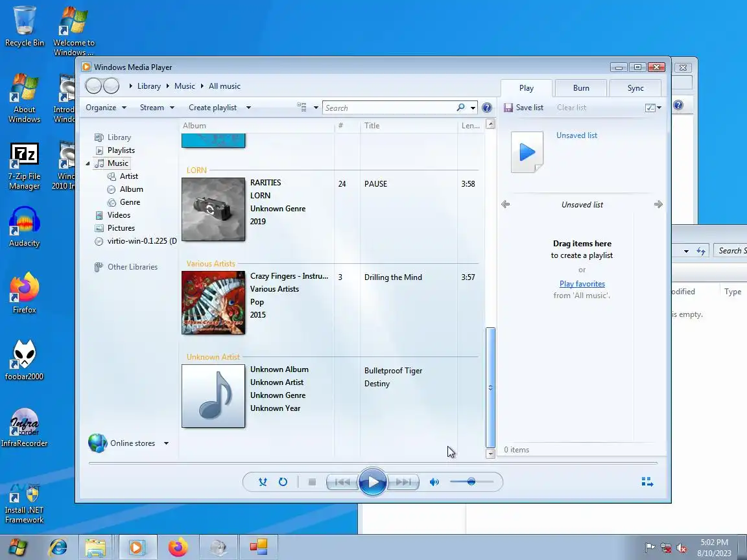The width and height of the screenshot is (747, 560).
Task: Click the Stop playback button
Action: (x=312, y=482)
